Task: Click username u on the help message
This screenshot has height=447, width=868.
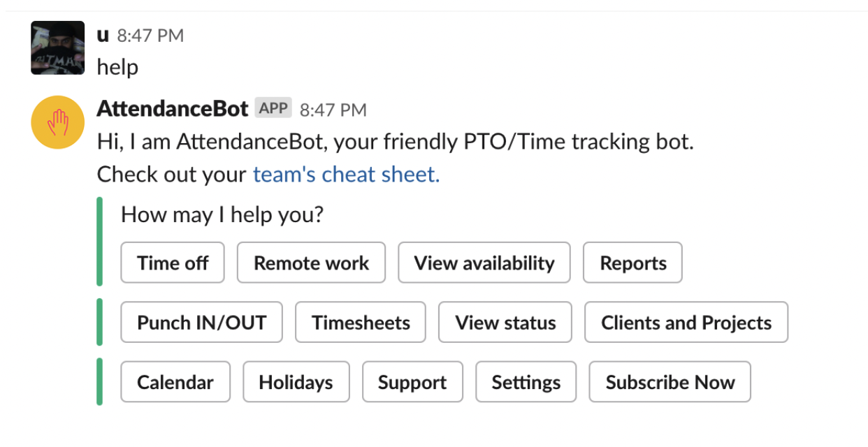Action: coord(103,35)
